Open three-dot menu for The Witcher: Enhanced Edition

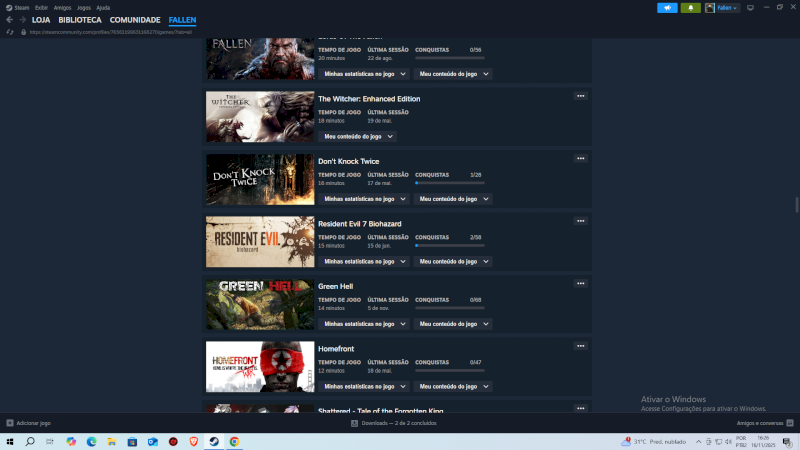coord(580,96)
